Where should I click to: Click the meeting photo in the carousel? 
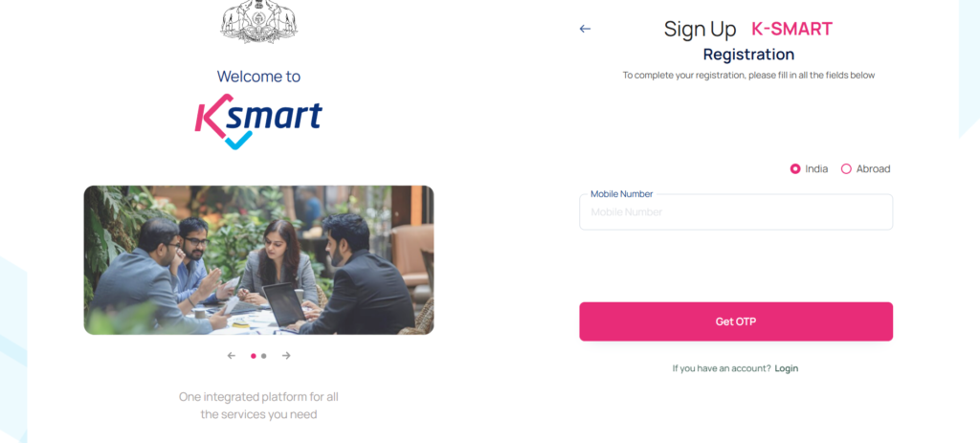[x=258, y=260]
